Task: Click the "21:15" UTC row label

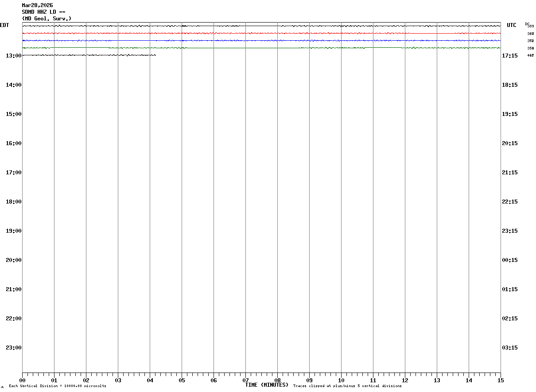Action: click(x=510, y=172)
